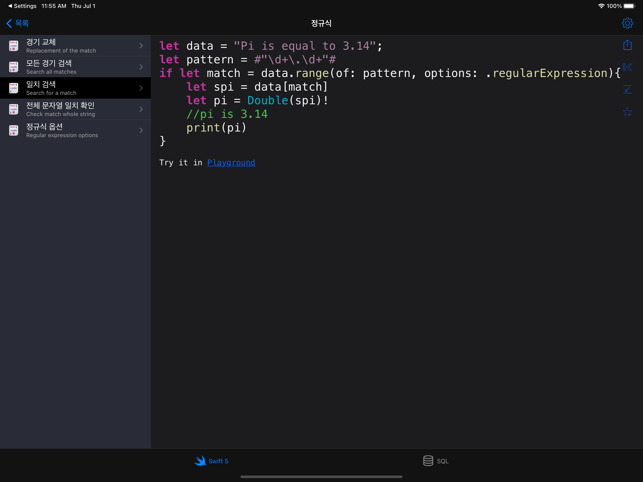
Task: Tap the SQL database icon
Action: pyautogui.click(x=428, y=461)
